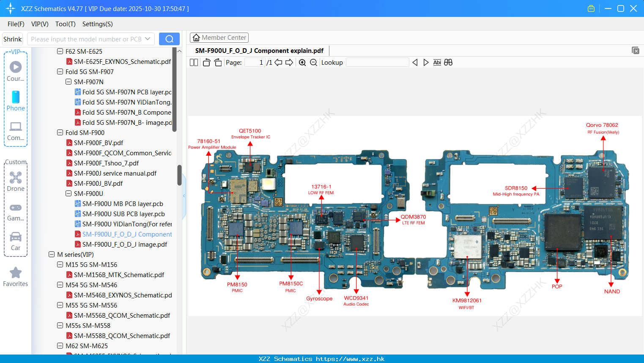Click the Lookup text field
This screenshot has width=644, height=363.
(378, 63)
